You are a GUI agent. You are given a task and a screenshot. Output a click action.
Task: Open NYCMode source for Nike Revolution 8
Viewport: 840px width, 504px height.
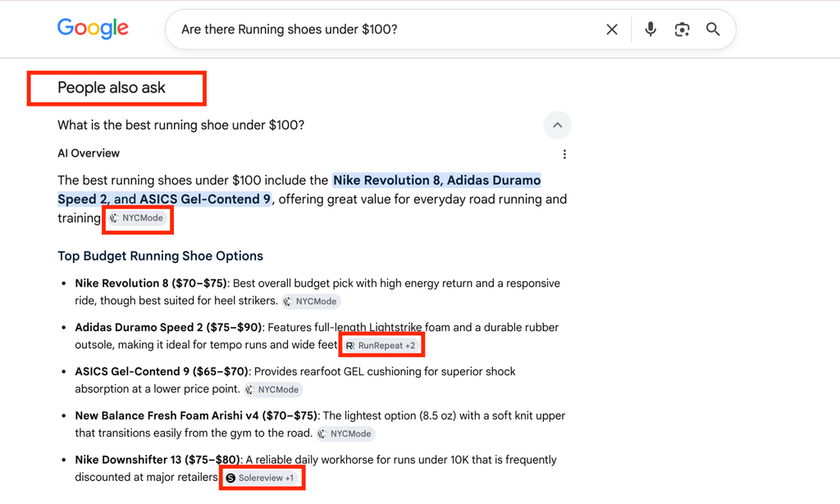311,302
